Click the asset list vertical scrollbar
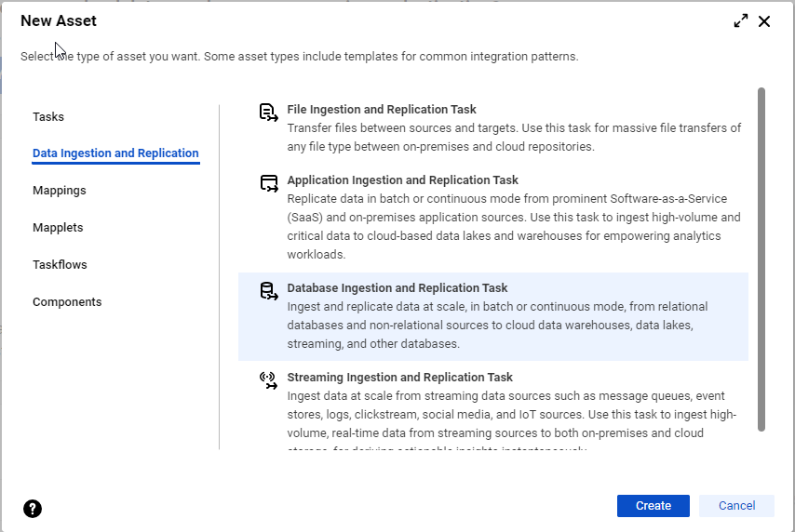 click(x=761, y=259)
